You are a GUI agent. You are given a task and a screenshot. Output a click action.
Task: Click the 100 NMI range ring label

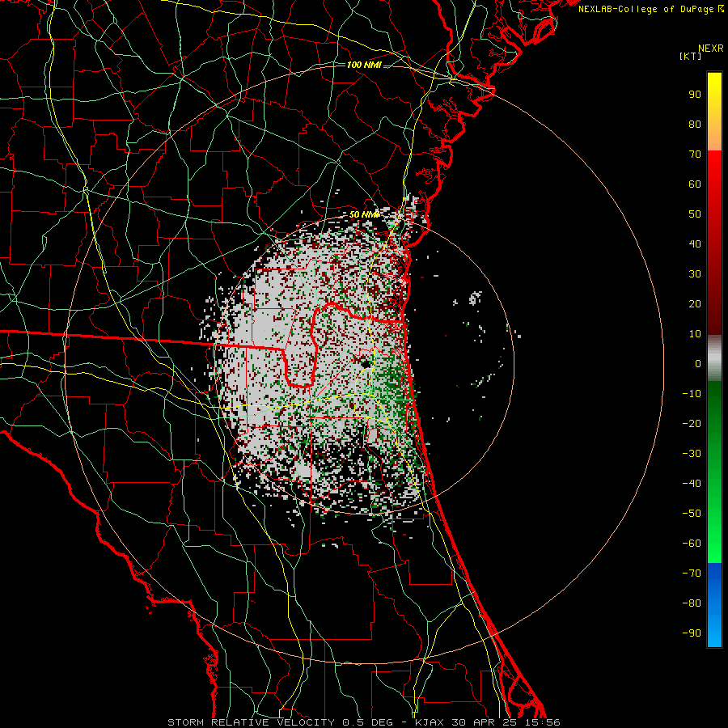364,65
